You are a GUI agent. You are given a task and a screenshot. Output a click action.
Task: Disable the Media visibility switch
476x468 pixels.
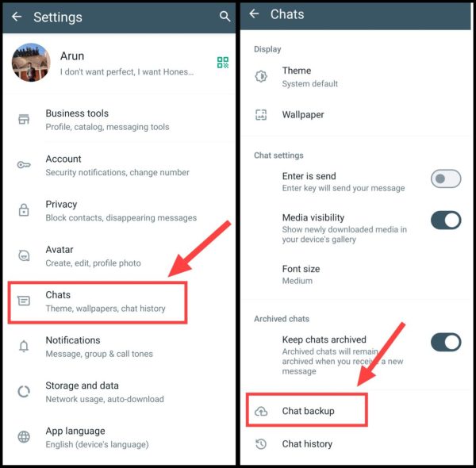point(446,220)
